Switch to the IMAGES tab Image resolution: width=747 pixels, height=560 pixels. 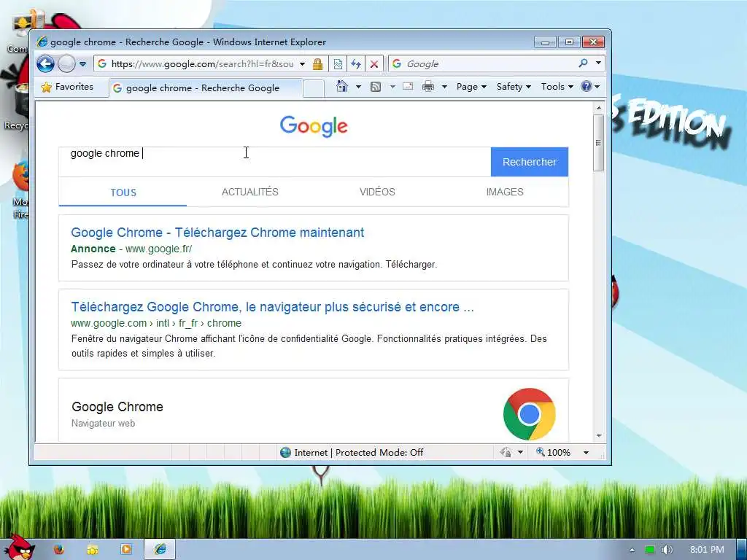coord(505,192)
